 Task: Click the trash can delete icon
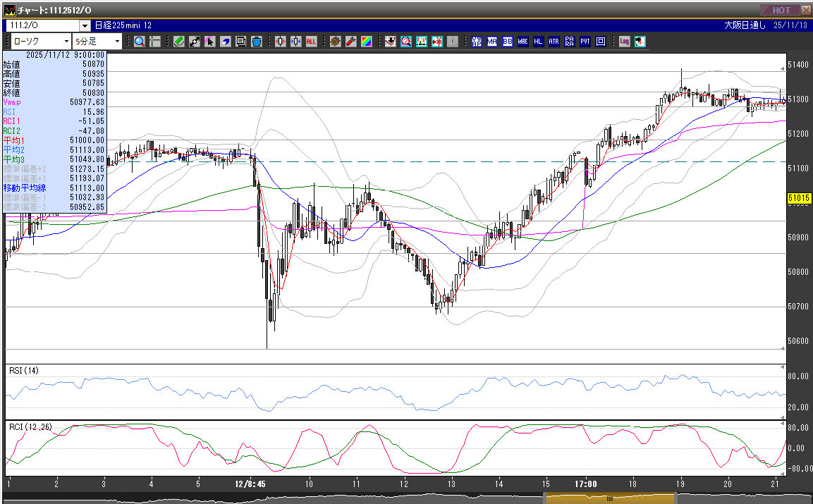[x=256, y=42]
